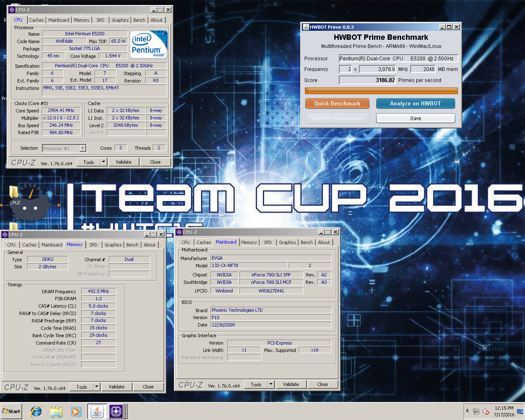Open SPD tab in Memory window
Viewport: 525px width, 420px height.
pyautogui.click(x=94, y=245)
